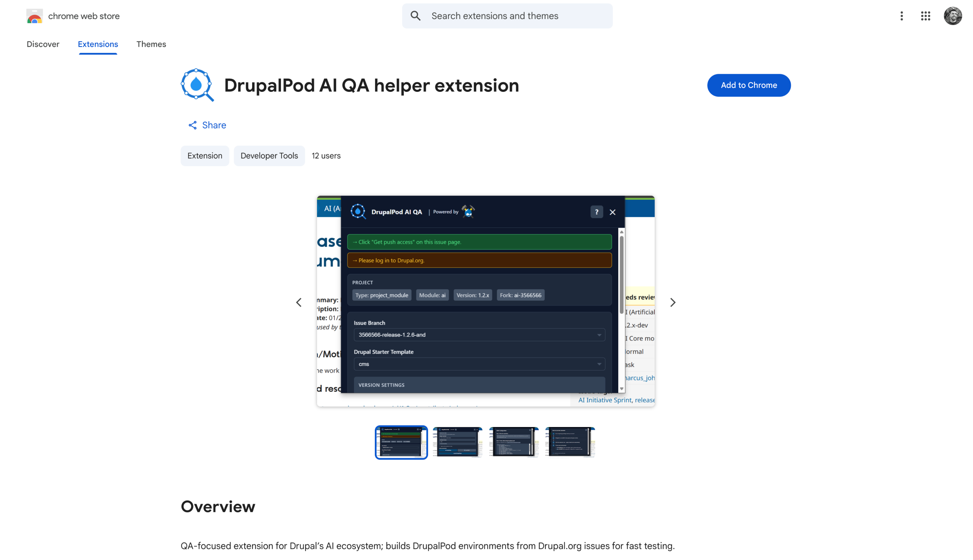Open the Google apps grid
Viewport: 973px width, 560px height.
coord(925,16)
